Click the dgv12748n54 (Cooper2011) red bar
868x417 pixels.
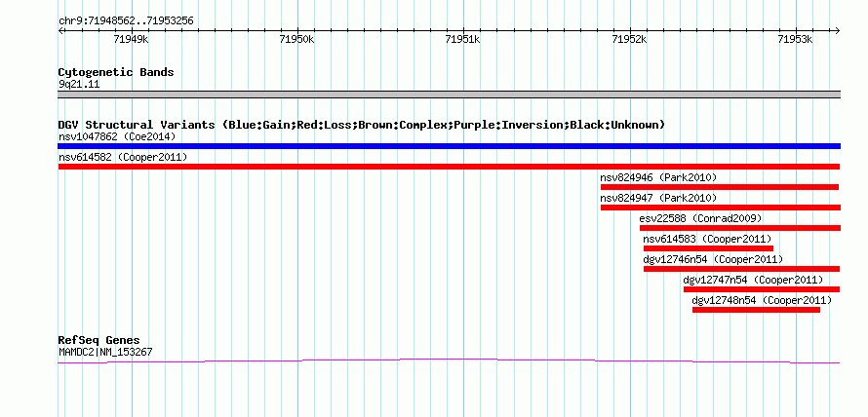point(756,310)
